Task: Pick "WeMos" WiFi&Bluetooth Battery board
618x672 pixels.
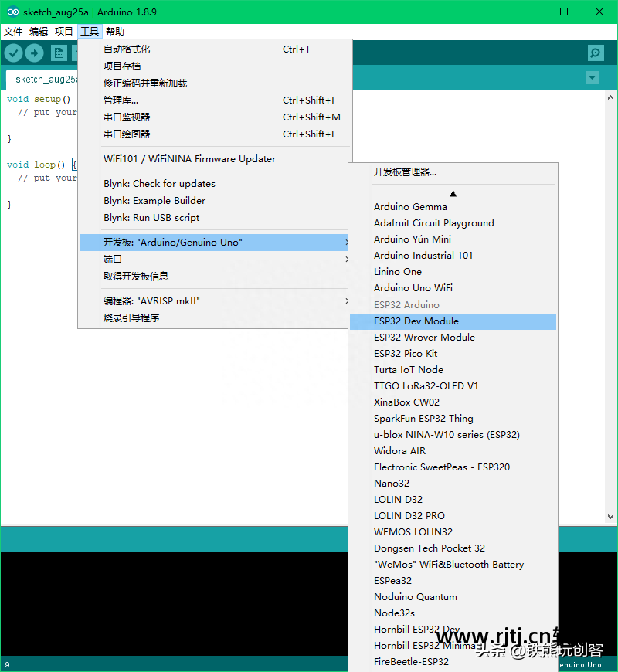Action: click(453, 565)
